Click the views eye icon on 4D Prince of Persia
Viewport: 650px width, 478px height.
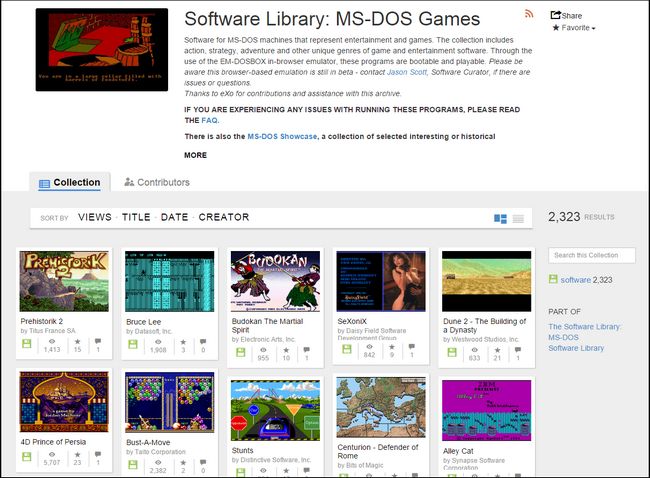[52, 454]
